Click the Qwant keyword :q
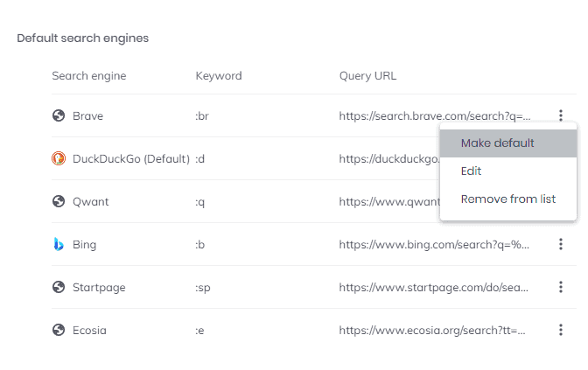Viewport: 588px width, 370px height. pyautogui.click(x=199, y=202)
